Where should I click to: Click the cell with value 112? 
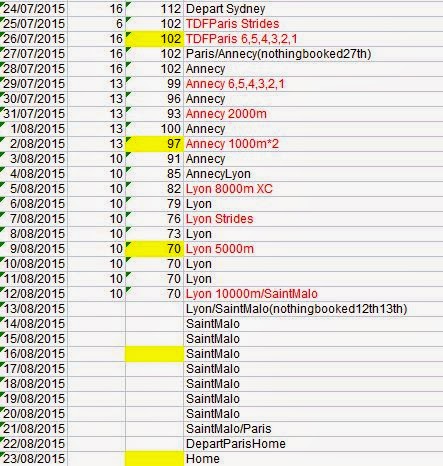point(154,9)
